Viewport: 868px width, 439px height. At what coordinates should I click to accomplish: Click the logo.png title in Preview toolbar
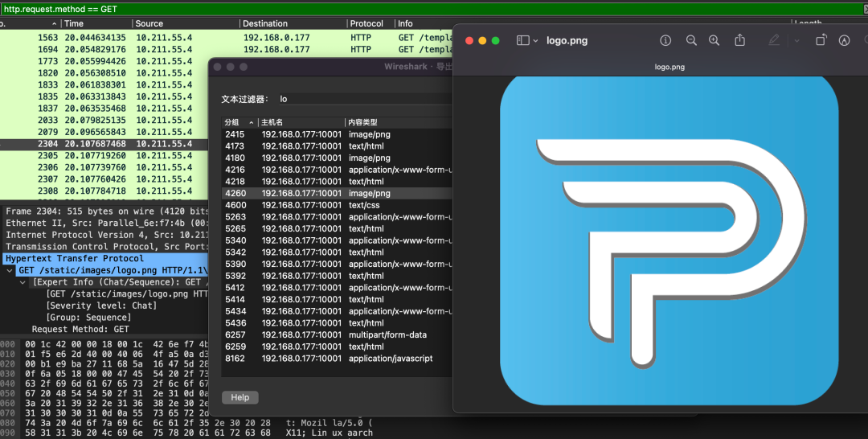point(567,40)
